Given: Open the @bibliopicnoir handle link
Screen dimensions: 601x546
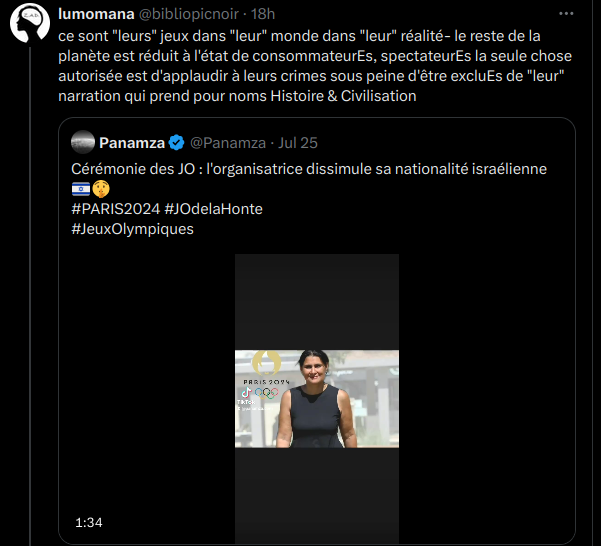Looking at the screenshot, I should (x=189, y=14).
